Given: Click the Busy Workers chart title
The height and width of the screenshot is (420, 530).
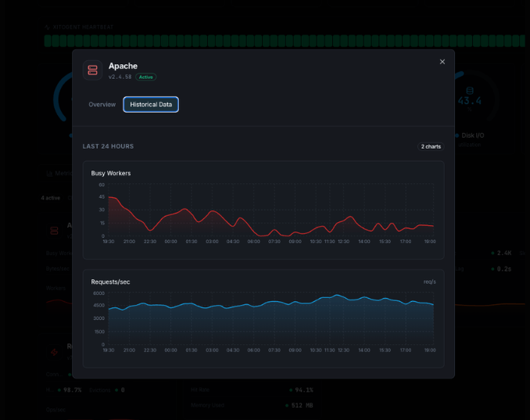Looking at the screenshot, I should coord(111,173).
